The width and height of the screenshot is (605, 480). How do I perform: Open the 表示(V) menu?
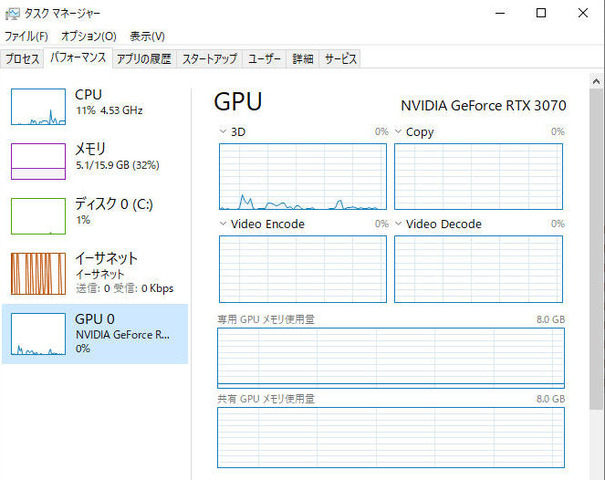pyautogui.click(x=147, y=36)
